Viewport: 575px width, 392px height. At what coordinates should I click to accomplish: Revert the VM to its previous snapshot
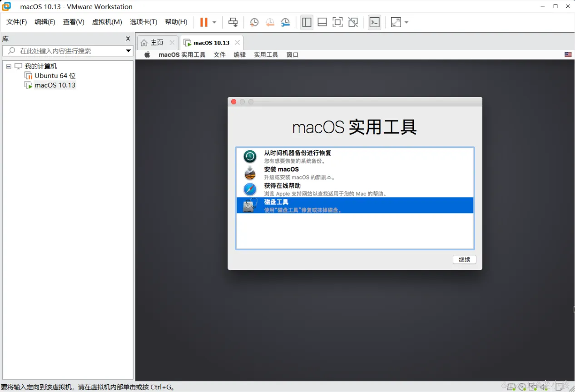[270, 22]
